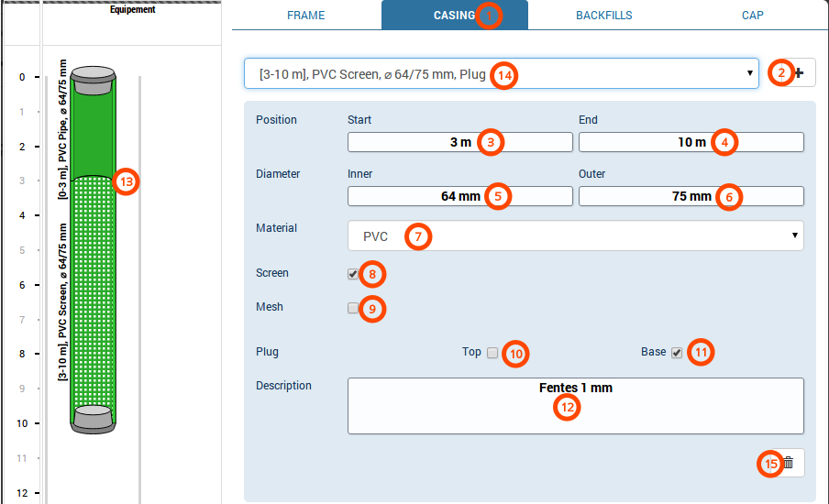Switch to the FRAME tab
The width and height of the screenshot is (829, 504).
(305, 16)
